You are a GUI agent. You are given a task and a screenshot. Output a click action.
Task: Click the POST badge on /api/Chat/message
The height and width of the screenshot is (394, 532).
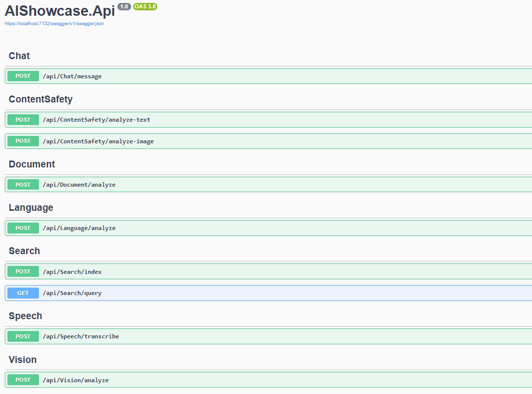click(23, 76)
